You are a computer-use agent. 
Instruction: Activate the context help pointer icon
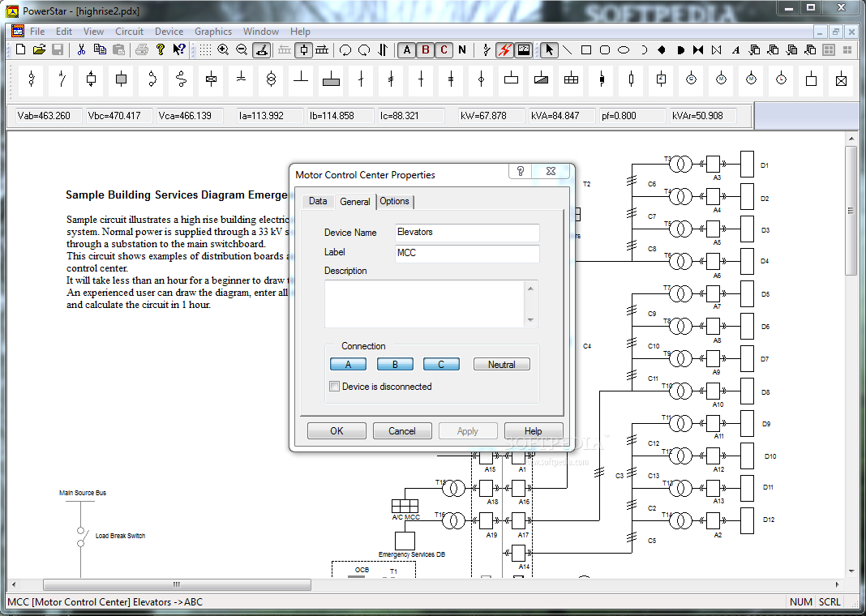[x=179, y=50]
